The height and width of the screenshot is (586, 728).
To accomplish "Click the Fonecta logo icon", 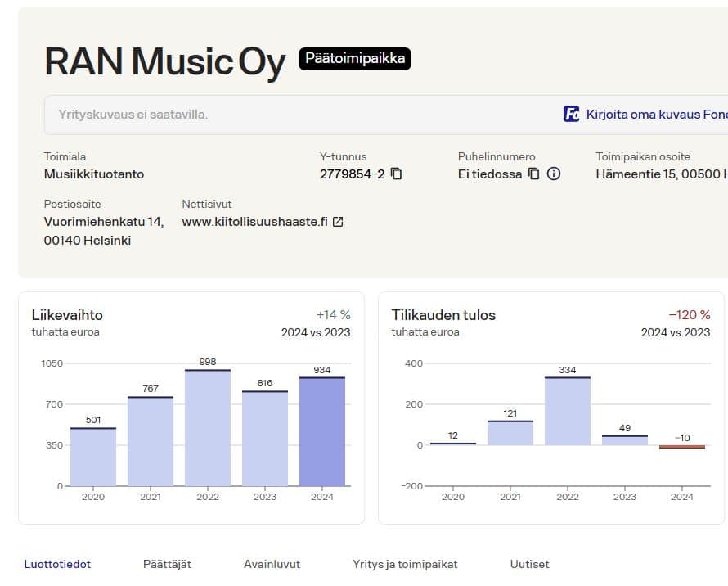I will 572,115.
